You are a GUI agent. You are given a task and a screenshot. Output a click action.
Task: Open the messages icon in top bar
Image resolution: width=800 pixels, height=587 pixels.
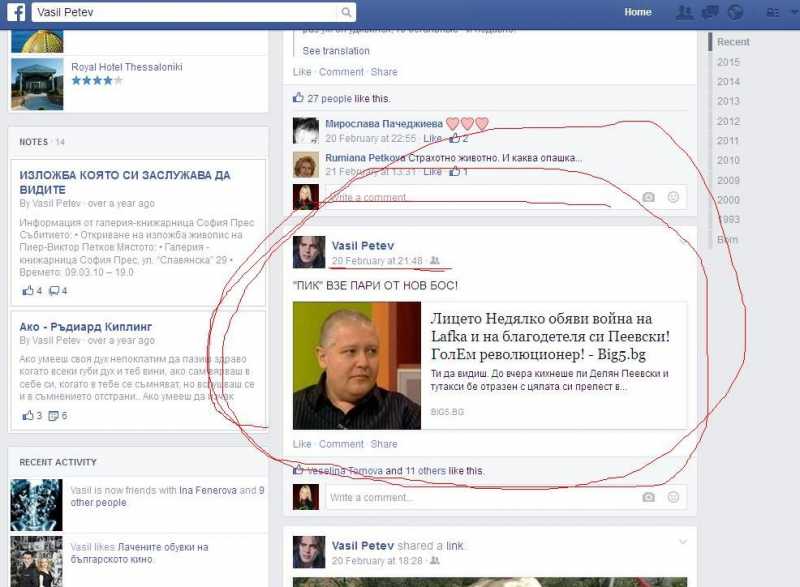pyautogui.click(x=710, y=13)
